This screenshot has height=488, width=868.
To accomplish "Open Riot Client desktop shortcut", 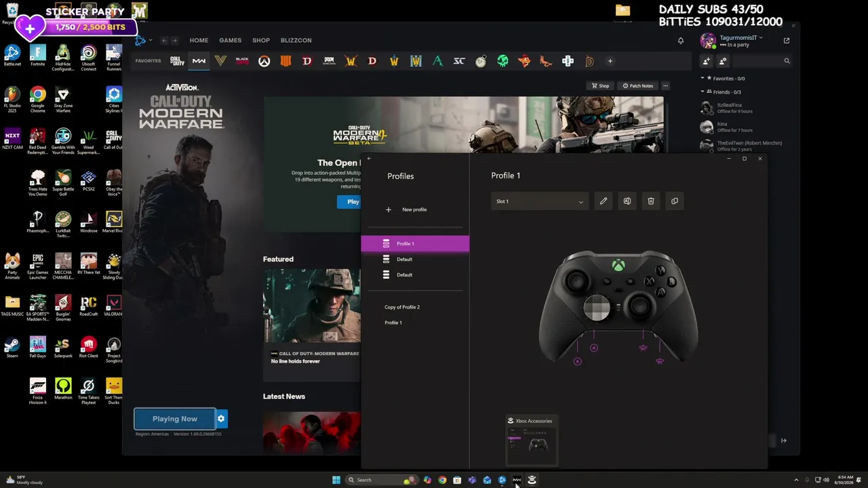I will [88, 347].
